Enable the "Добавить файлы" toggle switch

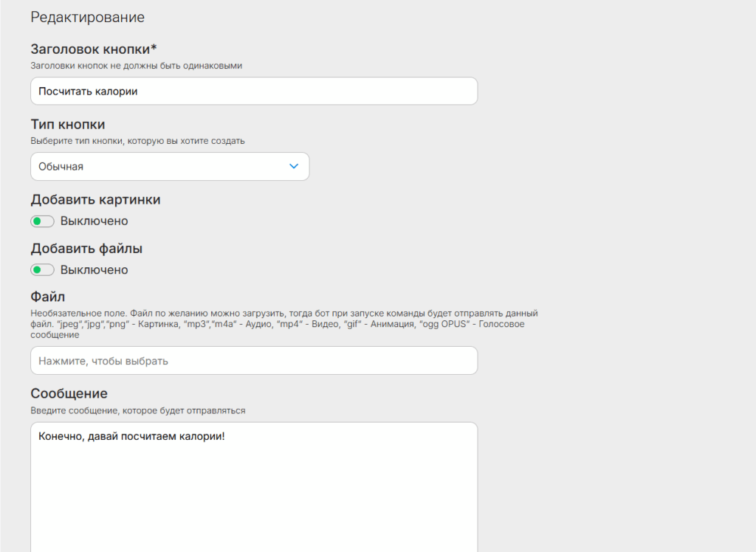42,270
